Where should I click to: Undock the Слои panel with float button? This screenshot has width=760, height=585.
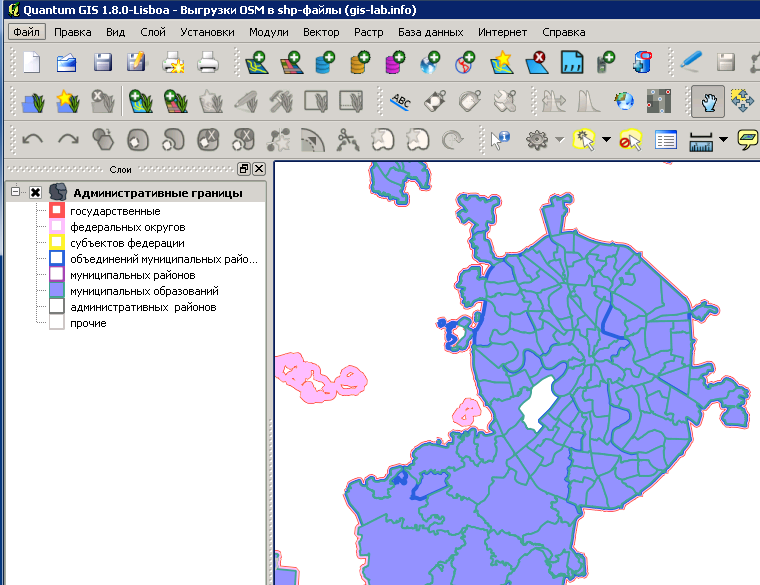243,169
